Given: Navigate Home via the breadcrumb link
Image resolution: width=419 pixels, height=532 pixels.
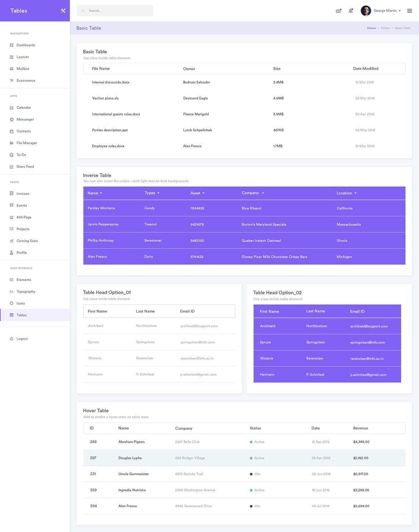Looking at the screenshot, I should [x=371, y=28].
